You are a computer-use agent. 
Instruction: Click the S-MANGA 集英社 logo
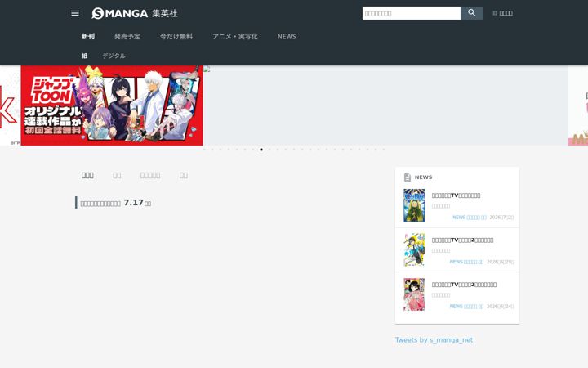[135, 13]
